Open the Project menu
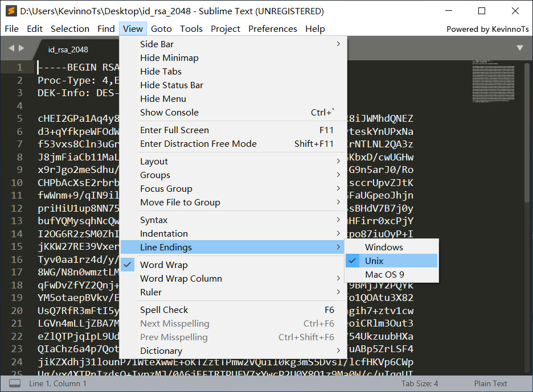533x392 pixels. (x=225, y=29)
